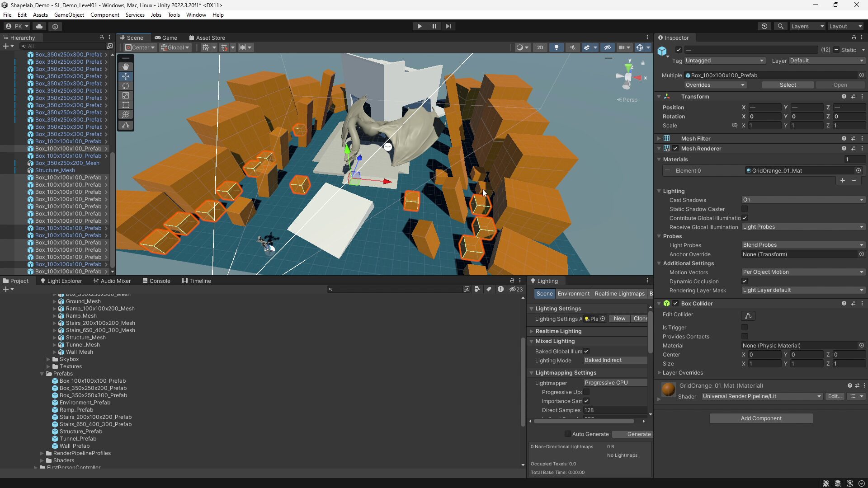Click the Pause button
The width and height of the screenshot is (868, 488).
(434, 26)
